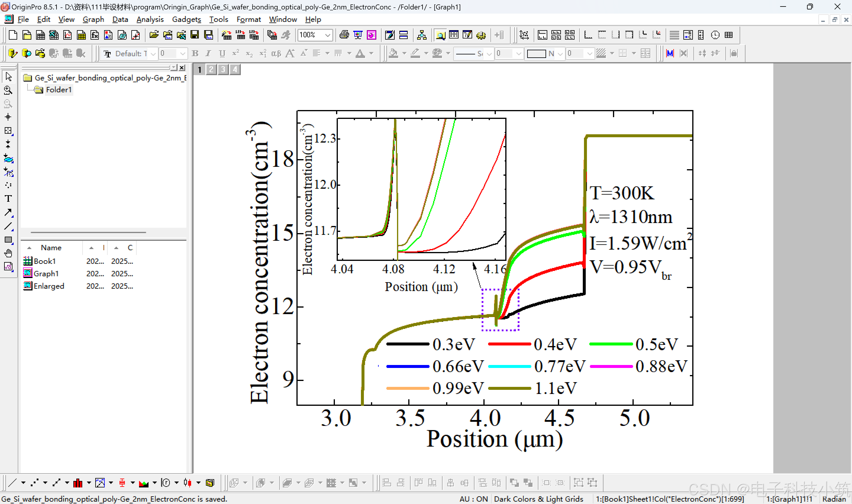Open the Gadgets menu
The width and height of the screenshot is (852, 504).
186,19
